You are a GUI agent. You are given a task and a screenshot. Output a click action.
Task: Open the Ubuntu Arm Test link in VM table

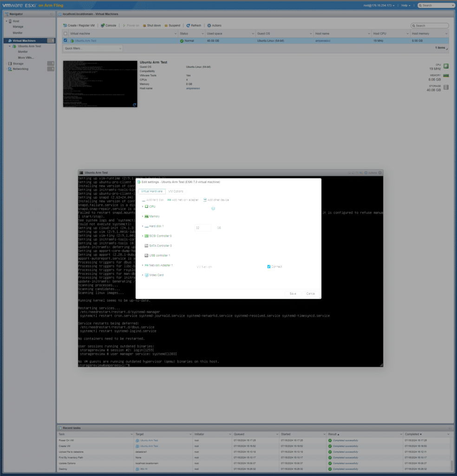85,41
